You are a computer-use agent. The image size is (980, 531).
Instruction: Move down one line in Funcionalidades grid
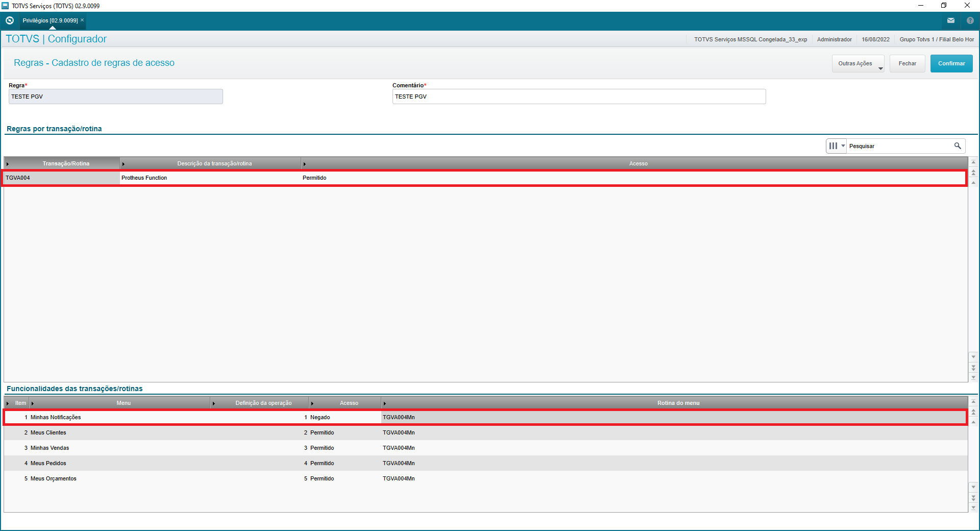tap(973, 487)
